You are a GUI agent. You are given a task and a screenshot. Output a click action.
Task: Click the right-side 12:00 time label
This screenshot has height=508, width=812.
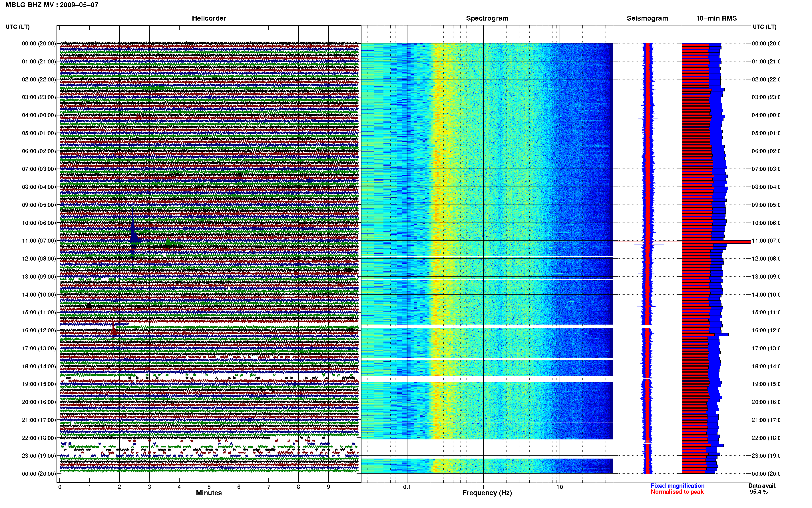[765, 259]
